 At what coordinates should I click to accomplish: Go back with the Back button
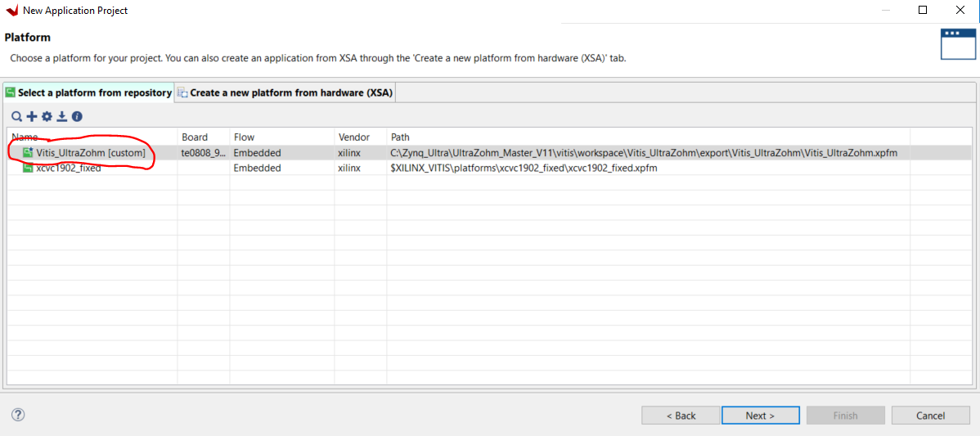point(681,416)
